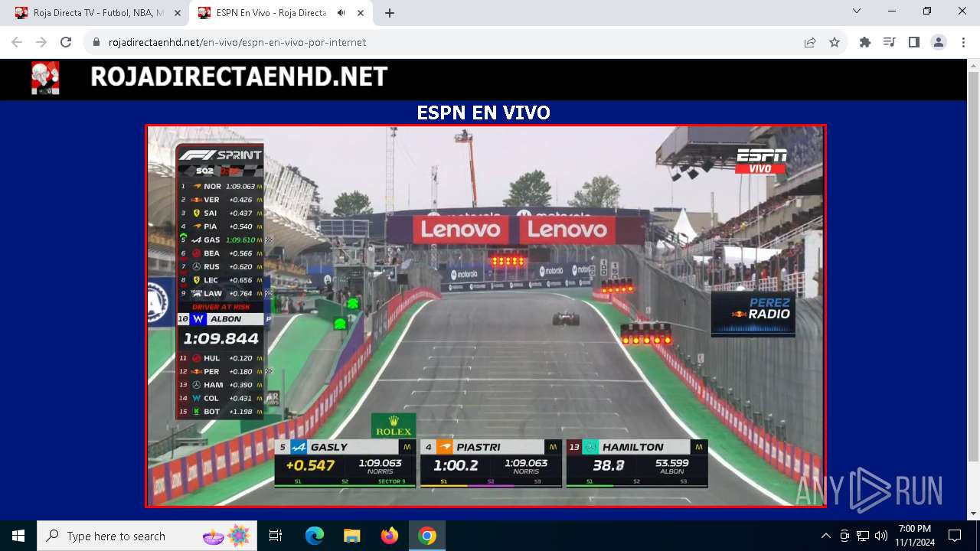Share this page icon
Image resolution: width=980 pixels, height=551 pixels.
pyautogui.click(x=810, y=42)
